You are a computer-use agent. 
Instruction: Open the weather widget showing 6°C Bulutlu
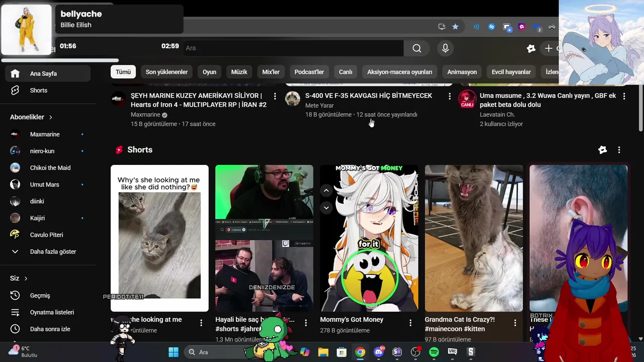pyautogui.click(x=24, y=351)
